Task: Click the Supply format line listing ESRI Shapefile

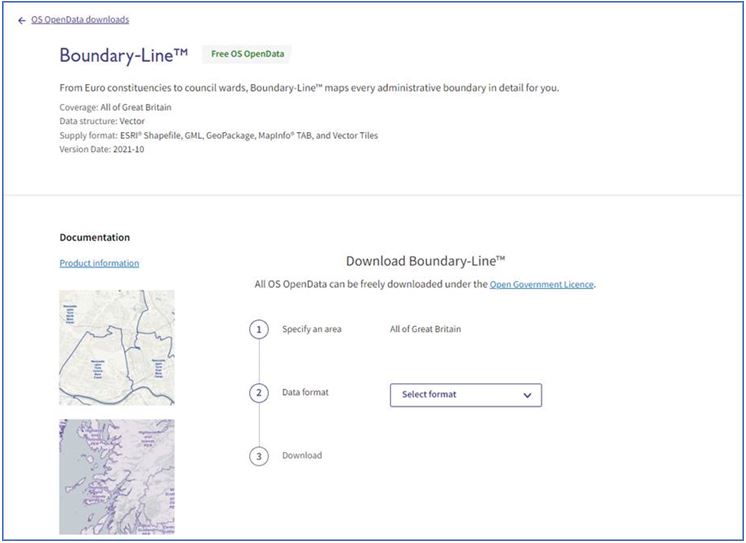Action: [x=219, y=136]
